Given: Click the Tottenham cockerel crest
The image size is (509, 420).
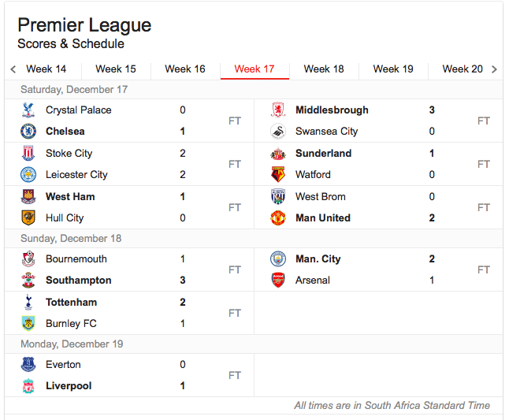Looking at the screenshot, I should pos(28,302).
